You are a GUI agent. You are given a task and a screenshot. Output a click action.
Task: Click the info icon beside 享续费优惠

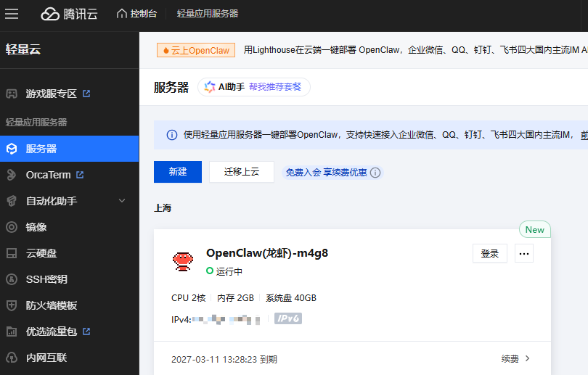coord(375,173)
